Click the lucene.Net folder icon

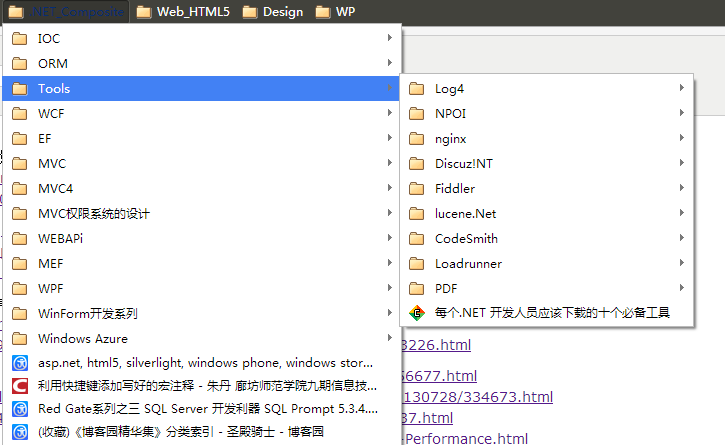pos(417,213)
